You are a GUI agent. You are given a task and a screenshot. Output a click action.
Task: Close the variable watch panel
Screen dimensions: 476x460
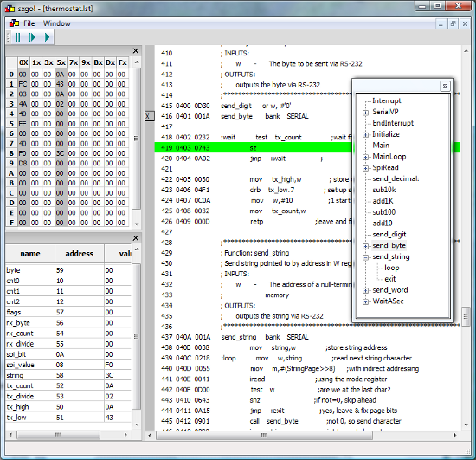click(136, 238)
